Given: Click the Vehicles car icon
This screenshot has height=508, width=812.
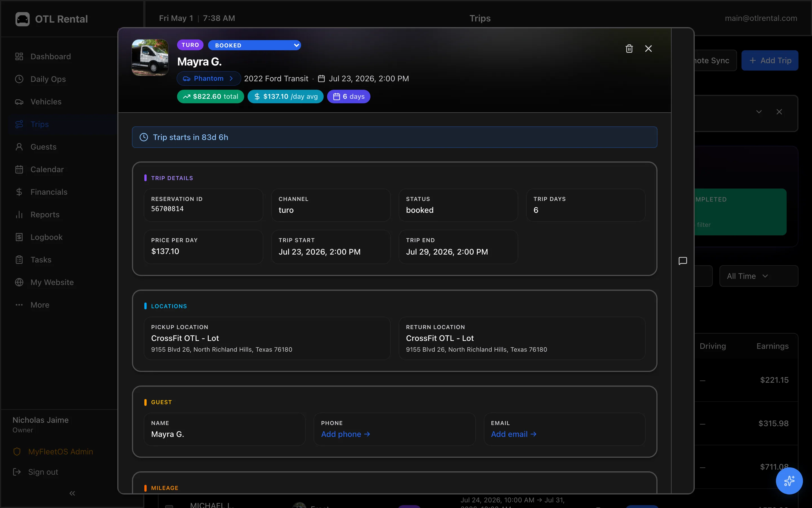Looking at the screenshot, I should pos(19,102).
